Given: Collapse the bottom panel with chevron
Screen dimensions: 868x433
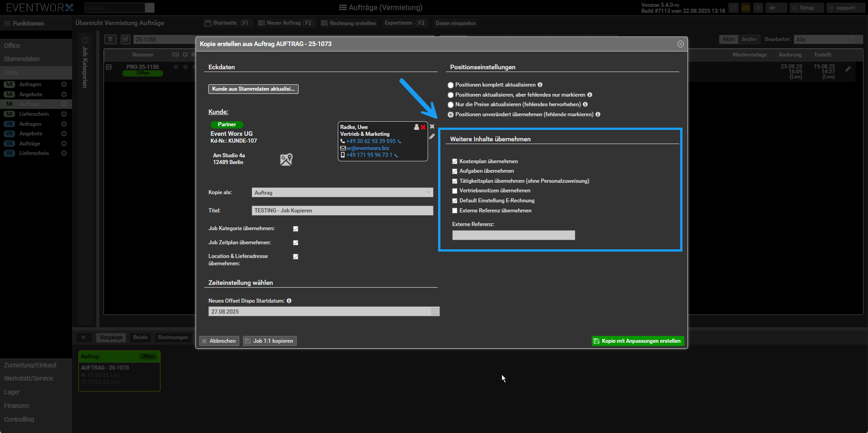Looking at the screenshot, I should click(83, 337).
